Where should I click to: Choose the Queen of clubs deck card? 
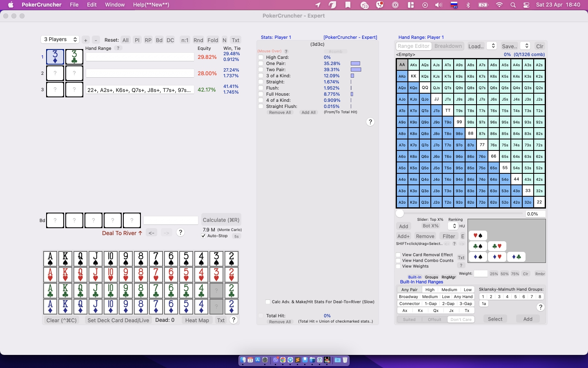80,291
